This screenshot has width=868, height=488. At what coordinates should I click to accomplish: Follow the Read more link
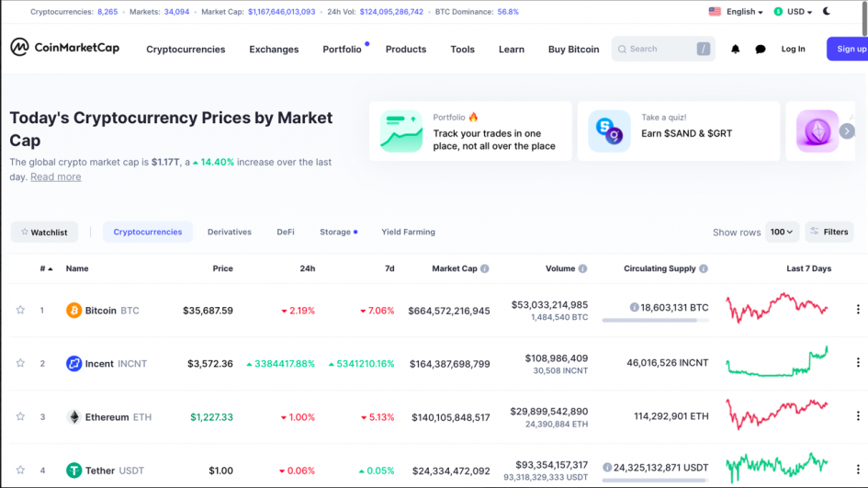(55, 176)
